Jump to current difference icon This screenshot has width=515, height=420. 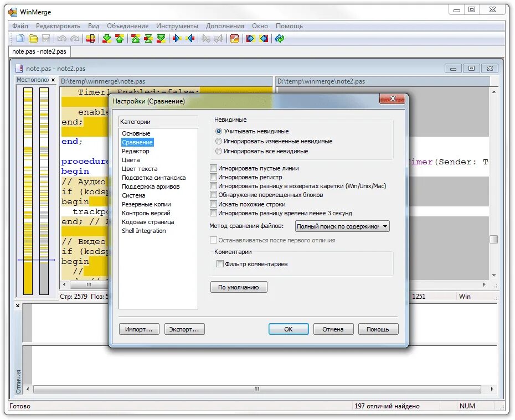point(148,39)
